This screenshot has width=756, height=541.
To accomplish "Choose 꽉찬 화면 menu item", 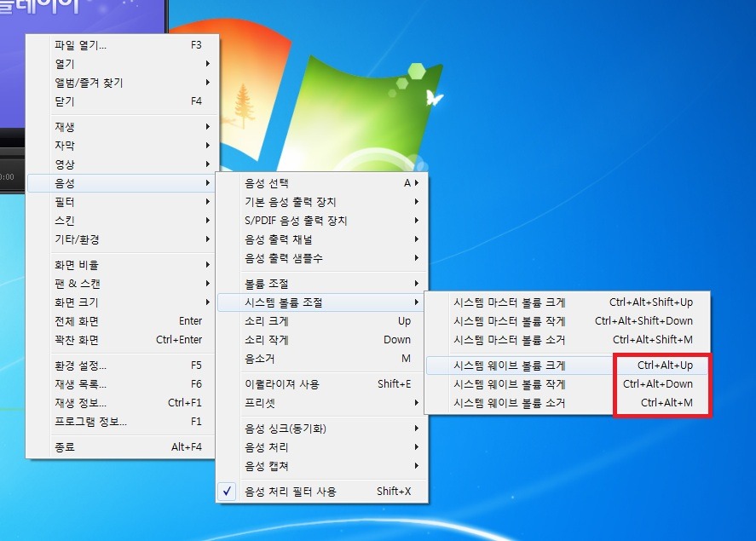I will click(x=121, y=340).
